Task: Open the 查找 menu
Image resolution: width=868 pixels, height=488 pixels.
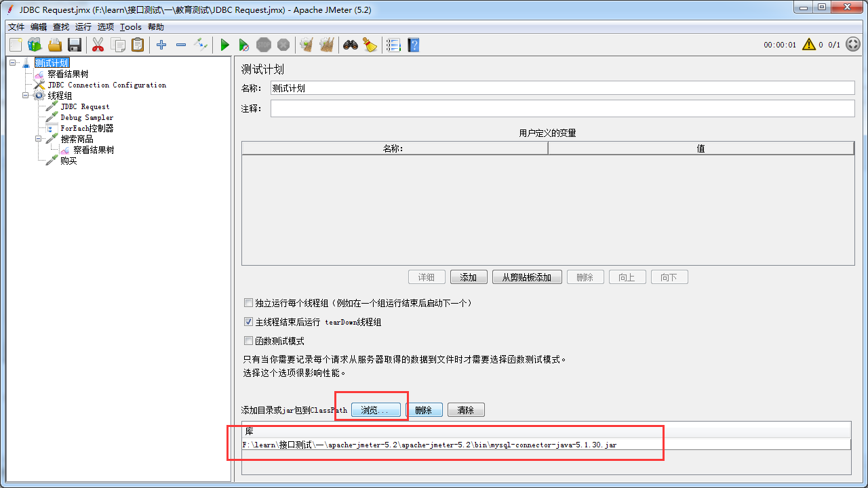Action: click(61, 27)
